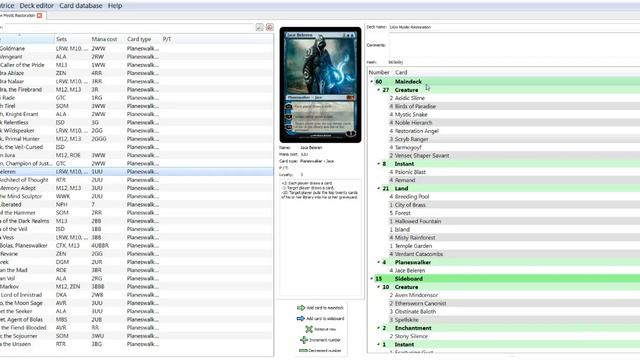640x360 pixels.
Task: Collapse the Planeswalker group
Action: point(379,262)
